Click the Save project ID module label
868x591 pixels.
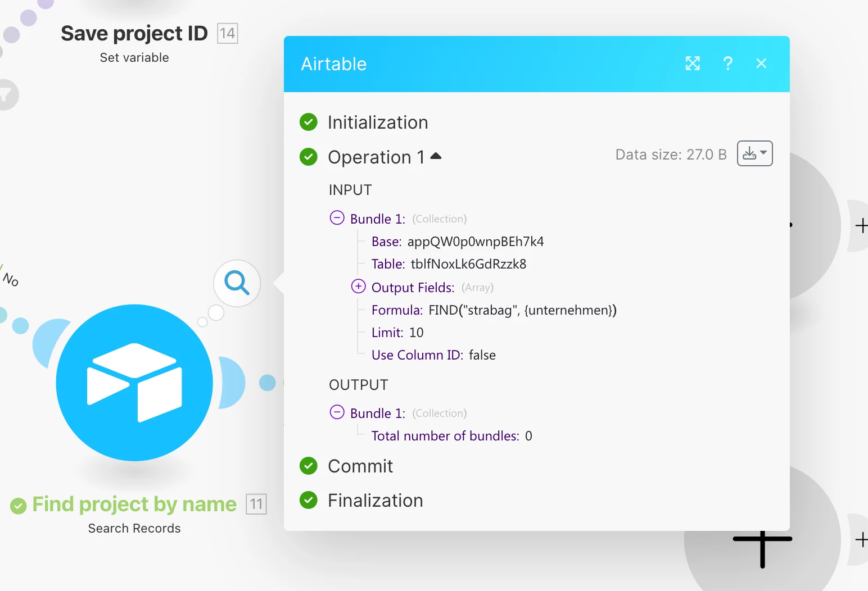(x=134, y=33)
